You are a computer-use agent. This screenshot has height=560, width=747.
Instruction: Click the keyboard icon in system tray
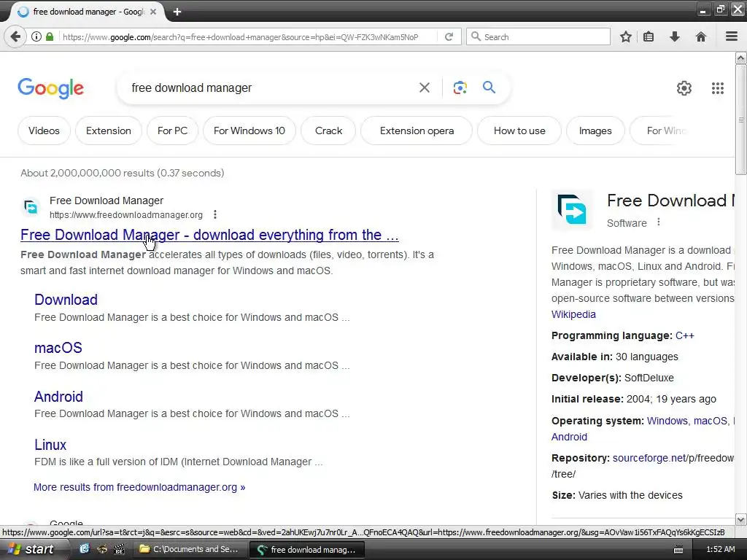[x=678, y=550]
